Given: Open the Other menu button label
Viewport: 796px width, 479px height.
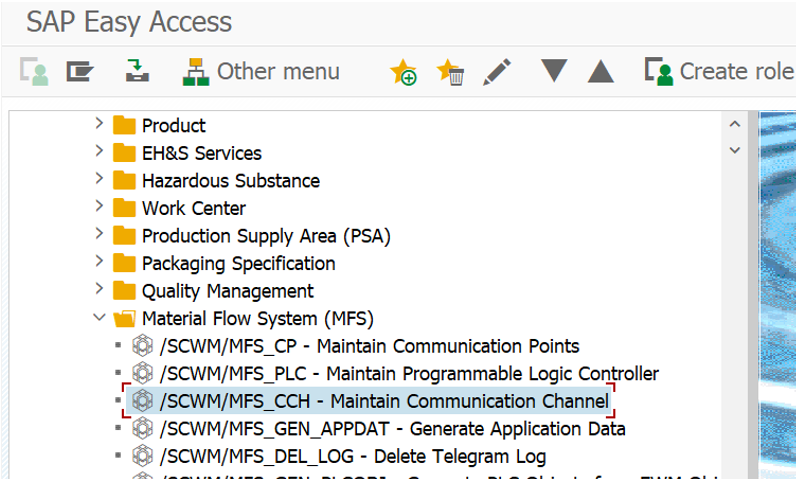Looking at the screenshot, I should coord(278,71).
